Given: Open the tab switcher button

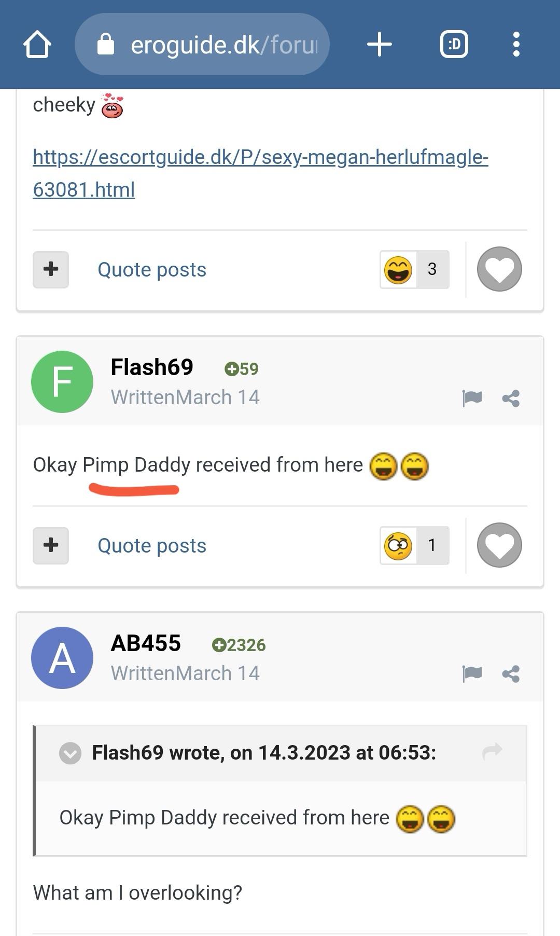Looking at the screenshot, I should tap(454, 45).
